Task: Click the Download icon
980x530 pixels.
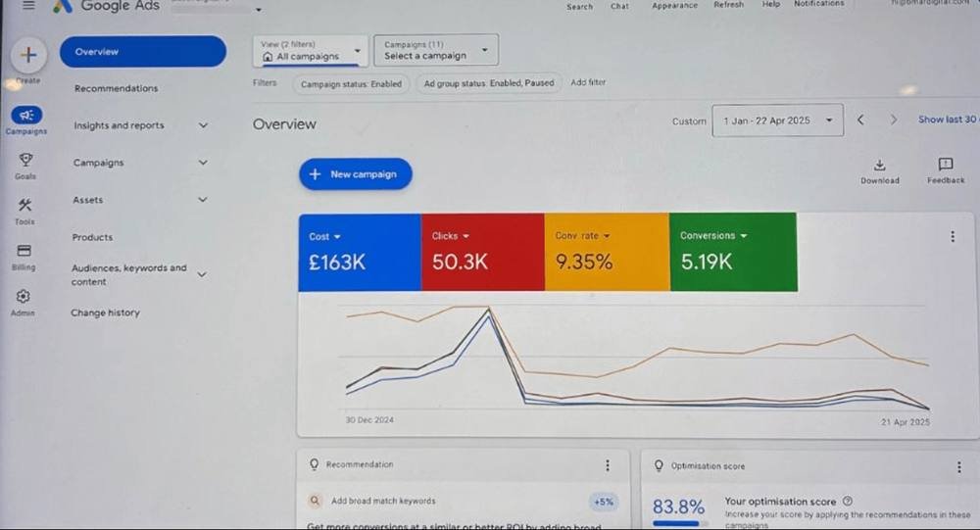Action: pos(879,165)
